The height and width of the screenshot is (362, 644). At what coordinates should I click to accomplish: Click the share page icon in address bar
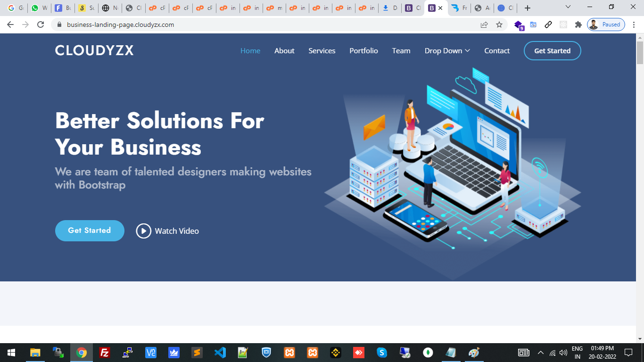click(484, 25)
